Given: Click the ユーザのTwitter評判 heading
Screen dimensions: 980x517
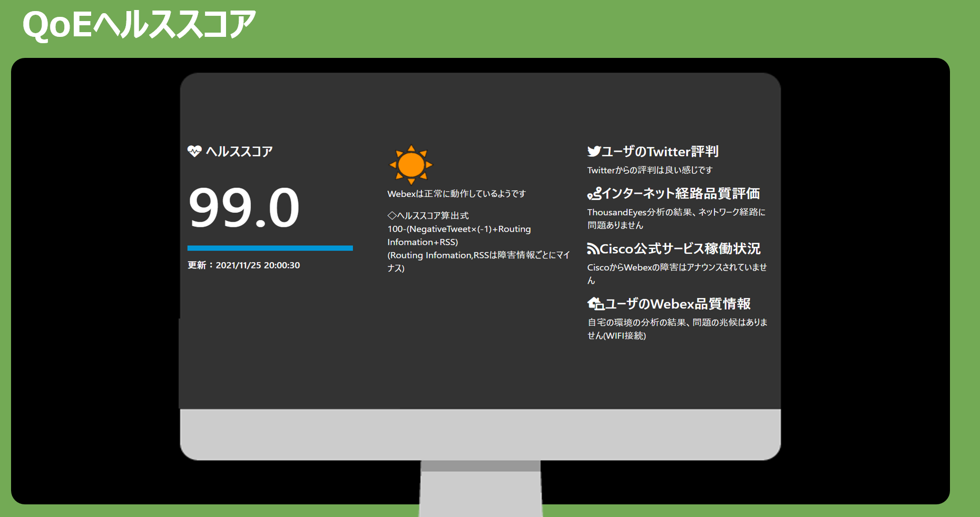Looking at the screenshot, I should (660, 152).
